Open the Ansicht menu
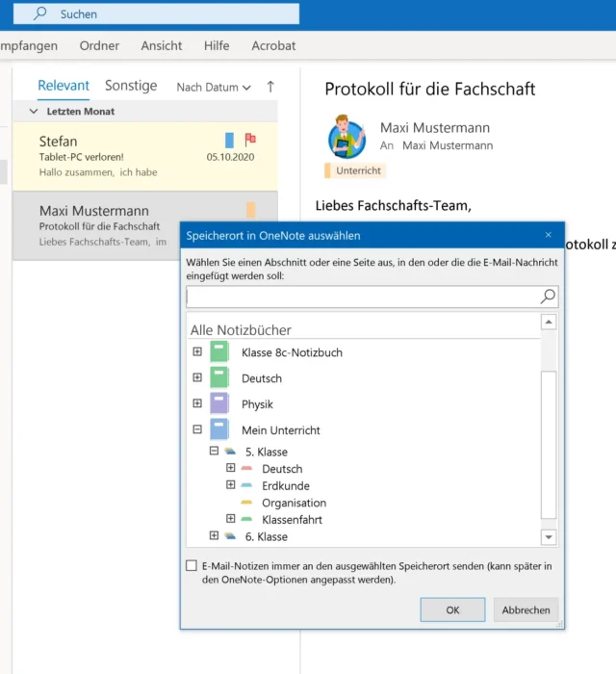616x674 pixels. click(161, 45)
